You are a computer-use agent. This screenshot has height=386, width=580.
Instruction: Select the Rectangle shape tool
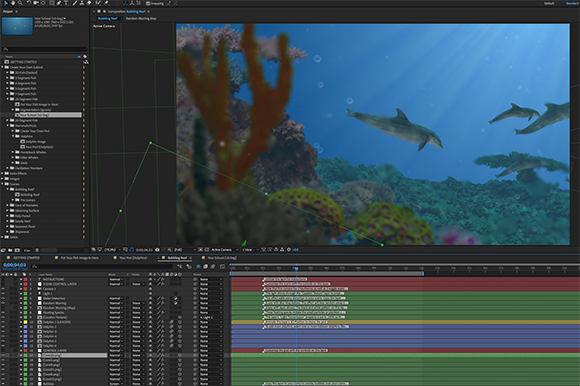(x=52, y=3)
